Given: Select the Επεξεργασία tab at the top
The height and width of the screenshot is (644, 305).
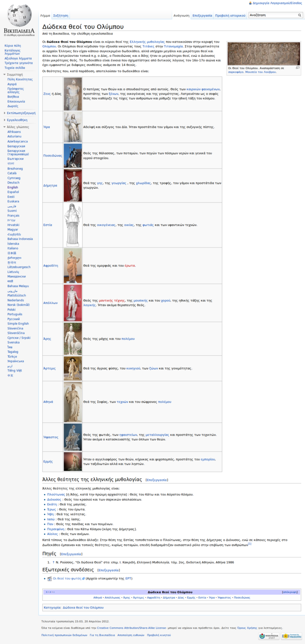Looking at the screenshot, I should [202, 16].
